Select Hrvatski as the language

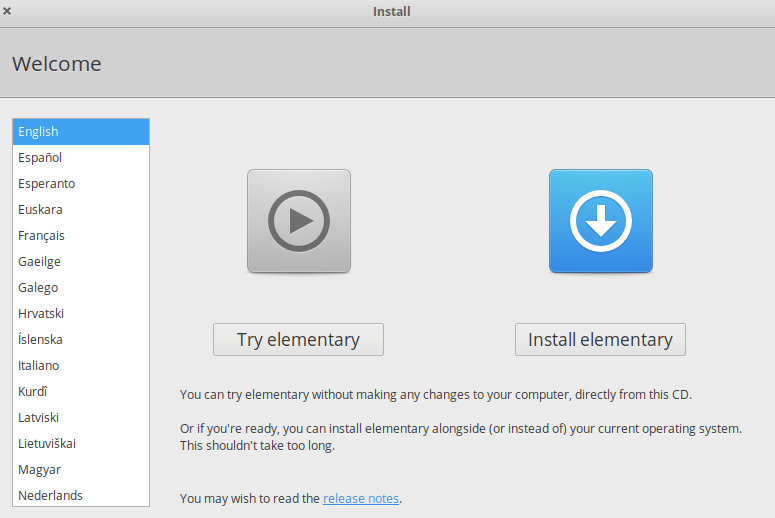tap(81, 313)
